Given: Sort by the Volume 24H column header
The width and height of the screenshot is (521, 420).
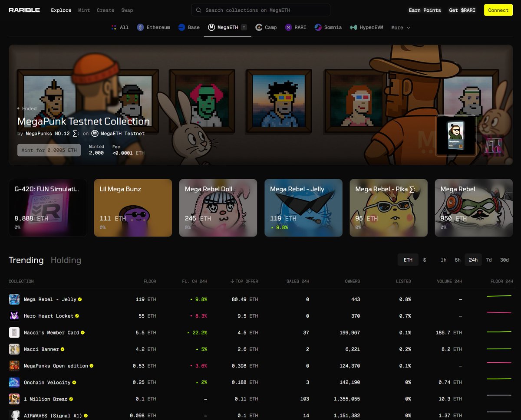Looking at the screenshot, I should (x=449, y=282).
